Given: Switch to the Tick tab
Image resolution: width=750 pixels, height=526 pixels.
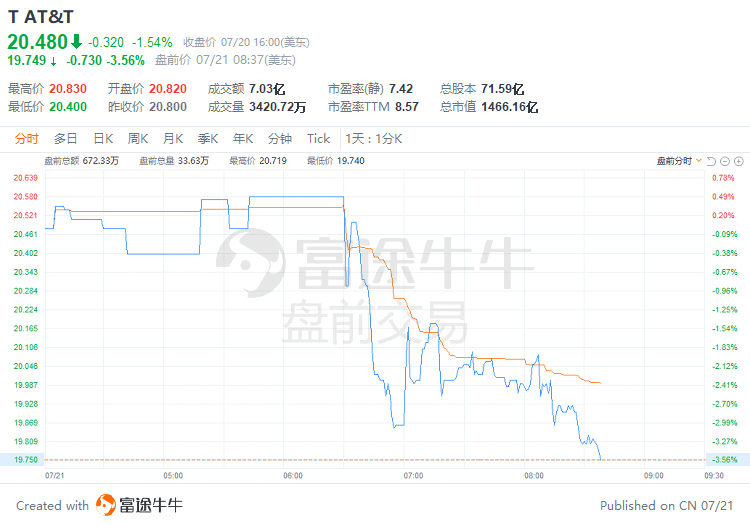Looking at the screenshot, I should (318, 138).
